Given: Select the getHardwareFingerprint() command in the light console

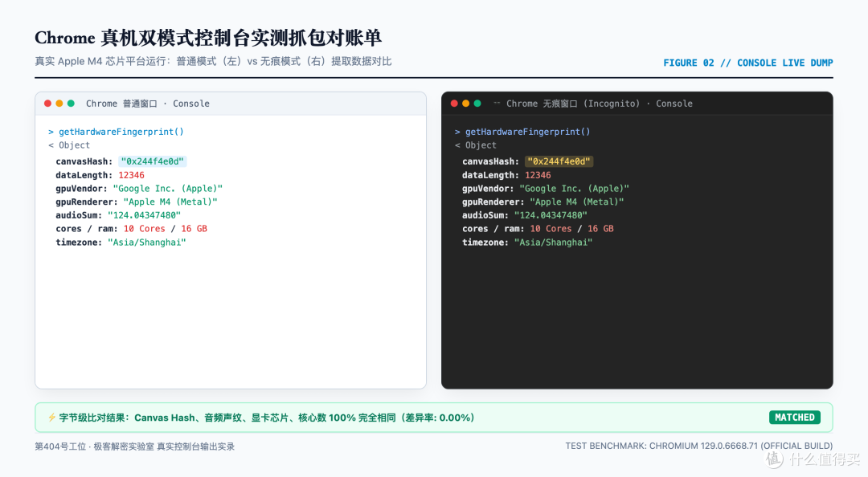Looking at the screenshot, I should point(121,132).
